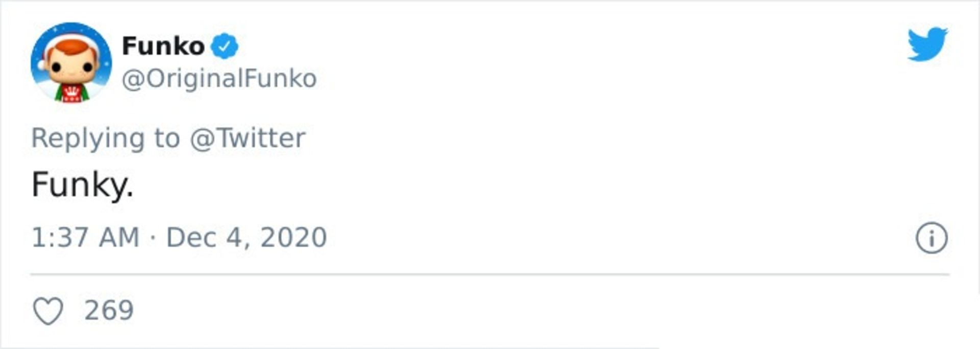Click the Funko display name

click(163, 46)
